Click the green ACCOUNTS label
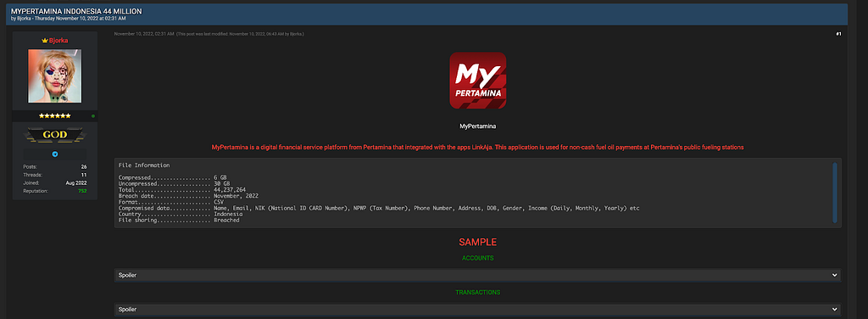The height and width of the screenshot is (319, 868). 478,258
